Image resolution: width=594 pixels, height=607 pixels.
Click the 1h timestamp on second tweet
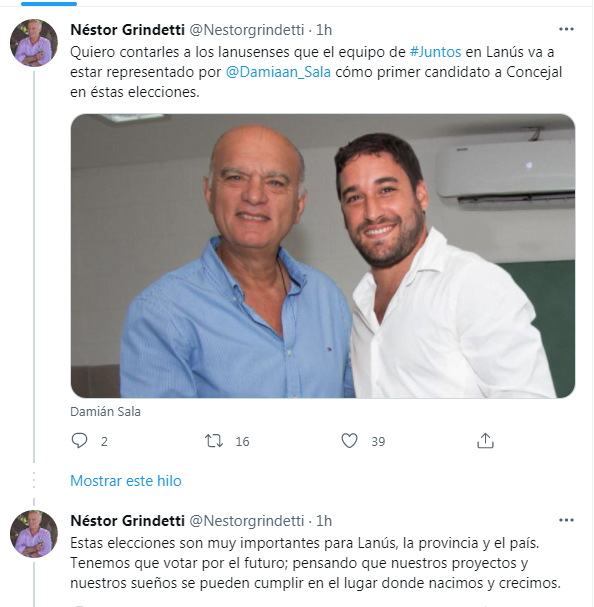pyautogui.click(x=324, y=521)
